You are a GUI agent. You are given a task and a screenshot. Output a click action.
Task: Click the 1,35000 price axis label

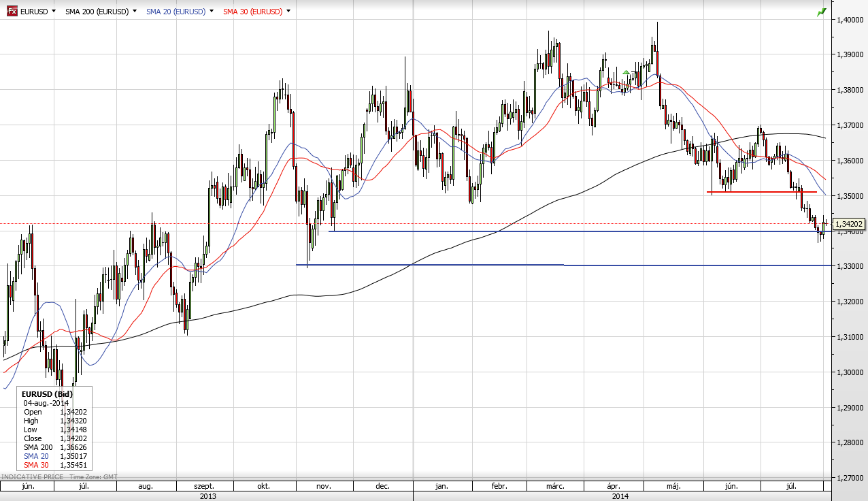[x=850, y=196]
